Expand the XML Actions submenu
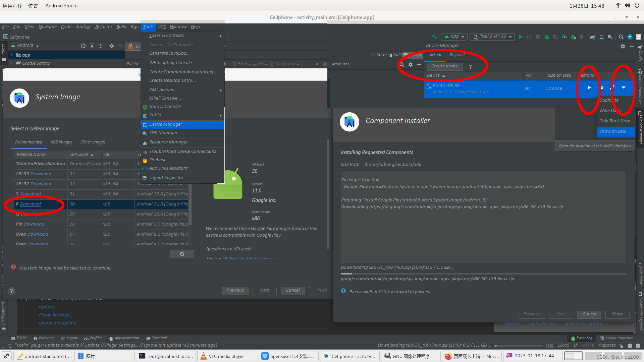Image resolution: width=644 pixels, height=362 pixels. pos(182,90)
